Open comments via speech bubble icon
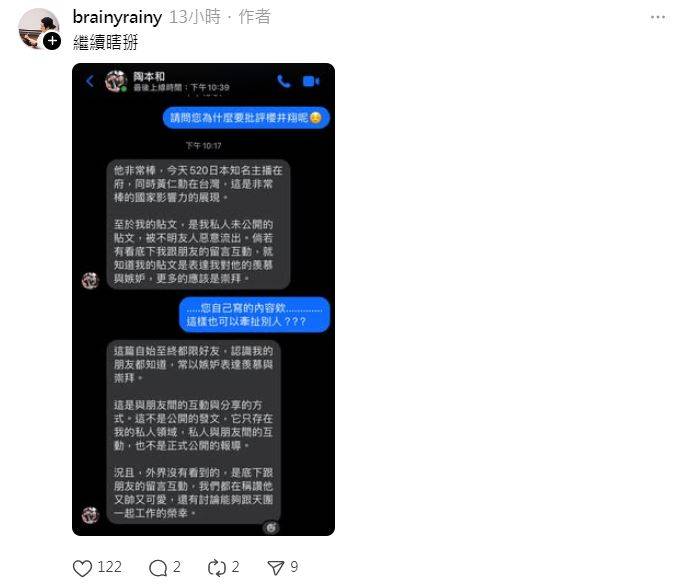Image resolution: width=693 pixels, height=587 pixels. [x=158, y=568]
